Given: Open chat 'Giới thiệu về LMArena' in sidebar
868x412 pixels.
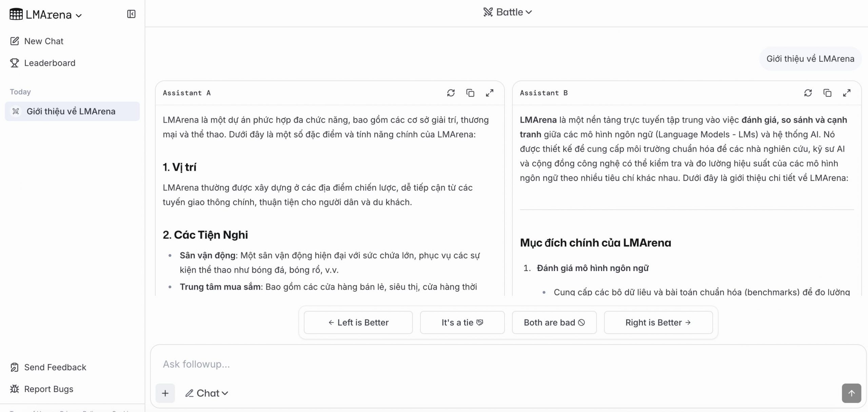Looking at the screenshot, I should click(x=72, y=111).
